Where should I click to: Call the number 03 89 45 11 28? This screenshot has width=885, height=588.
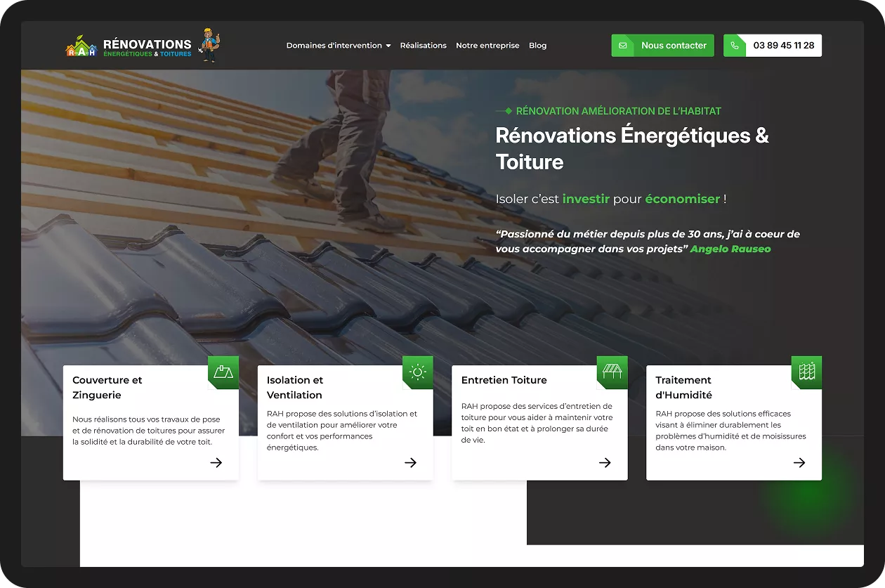point(773,46)
